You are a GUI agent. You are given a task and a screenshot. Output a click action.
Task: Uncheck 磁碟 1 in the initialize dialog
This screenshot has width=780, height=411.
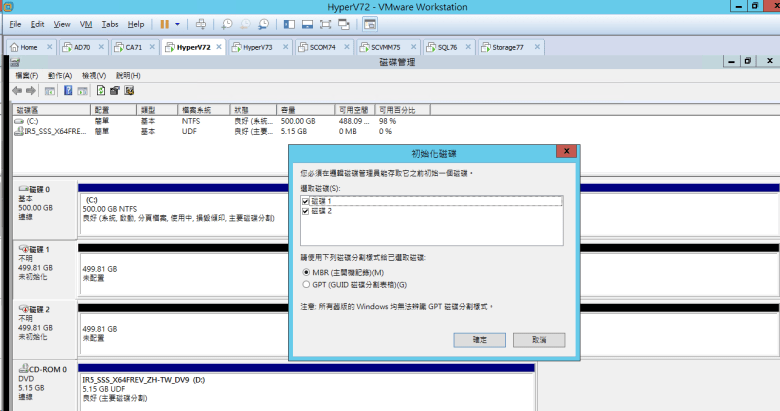pyautogui.click(x=306, y=201)
